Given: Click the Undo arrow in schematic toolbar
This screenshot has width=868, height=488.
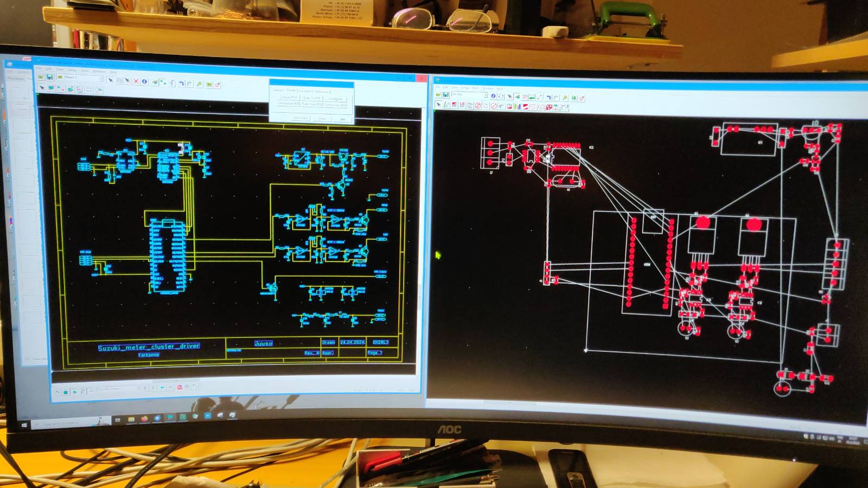Looking at the screenshot, I should 181,84.
